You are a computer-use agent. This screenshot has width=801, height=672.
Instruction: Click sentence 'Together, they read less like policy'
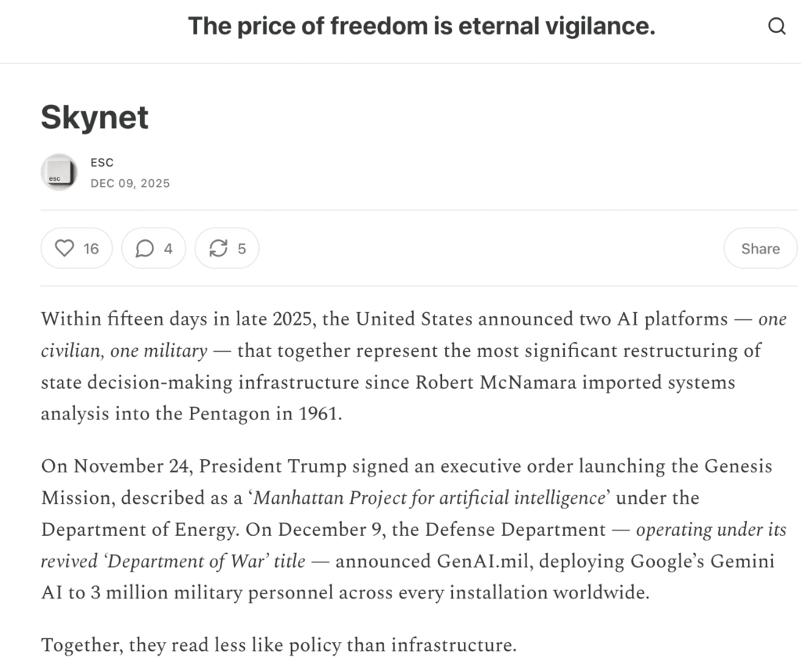(x=278, y=645)
